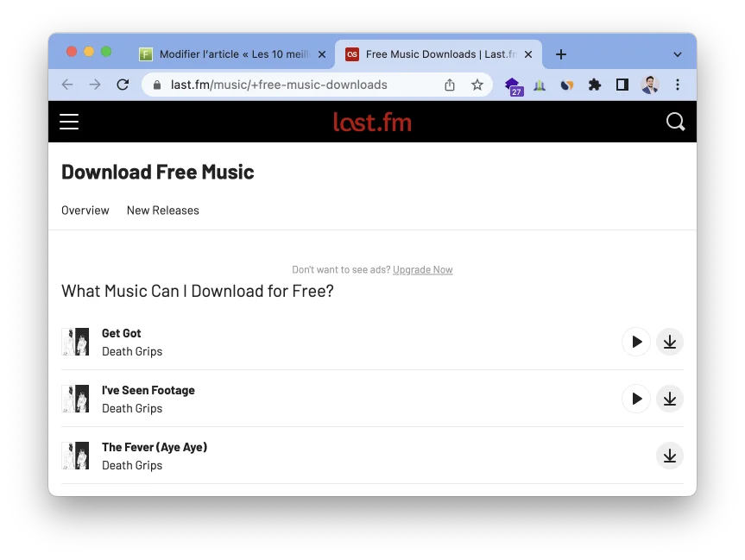
Task: Switch to the Modifier l'article tab
Action: click(x=233, y=54)
